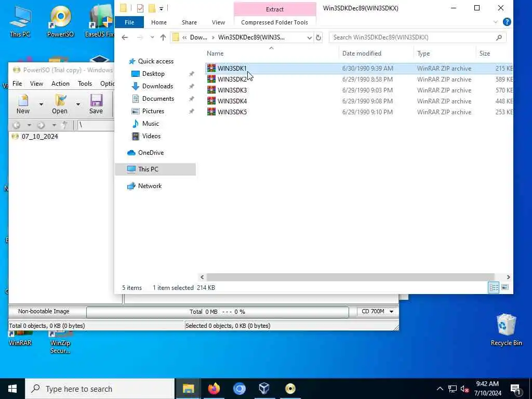Click the Open button in PowerISO toolbar
This screenshot has width=532, height=399.
pyautogui.click(x=60, y=104)
